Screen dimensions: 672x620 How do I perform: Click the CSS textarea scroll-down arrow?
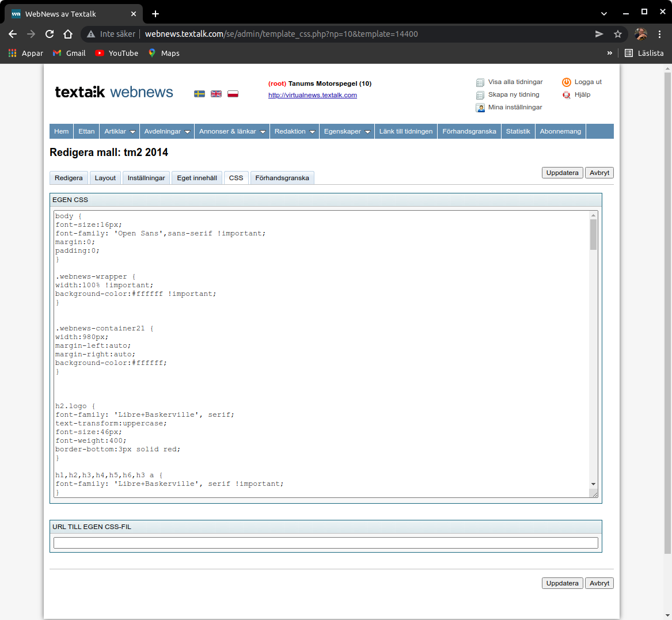(x=593, y=484)
